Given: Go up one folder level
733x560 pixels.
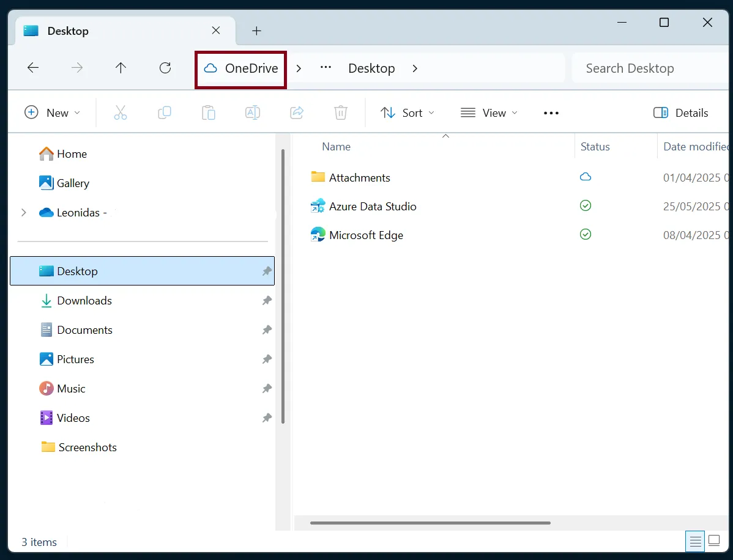Looking at the screenshot, I should 121,68.
